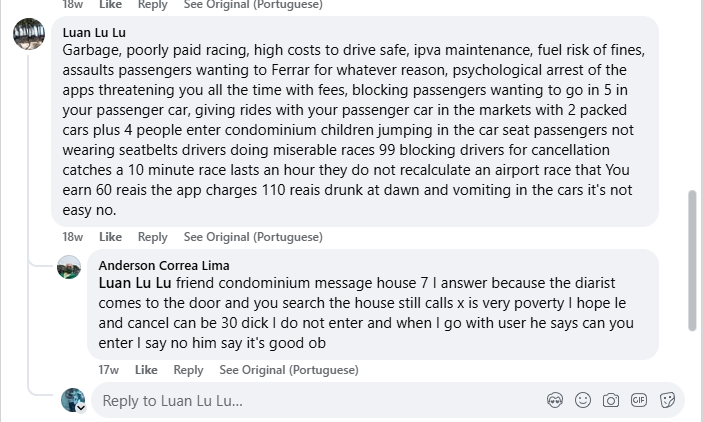The height and width of the screenshot is (422, 703).
Task: Open Anderson Correa Lima's profile name link
Action: tap(164, 265)
